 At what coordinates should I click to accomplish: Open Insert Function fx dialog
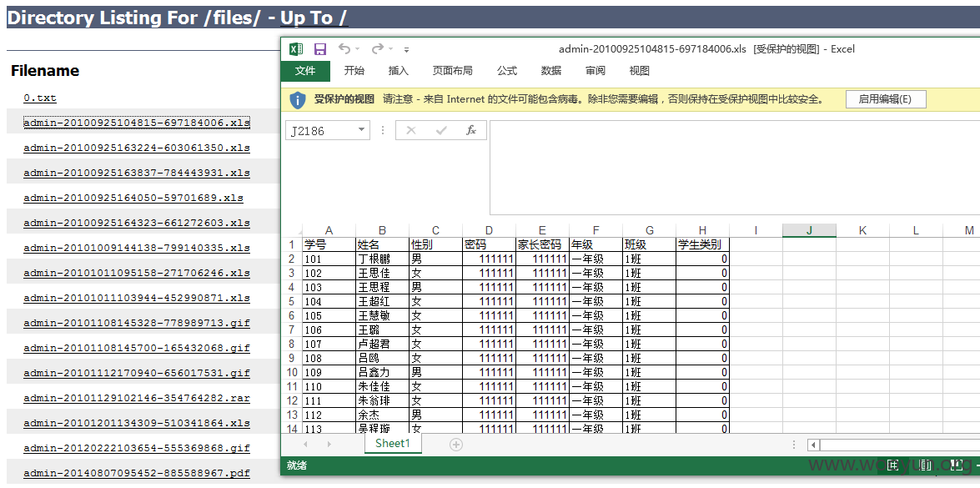point(471,130)
